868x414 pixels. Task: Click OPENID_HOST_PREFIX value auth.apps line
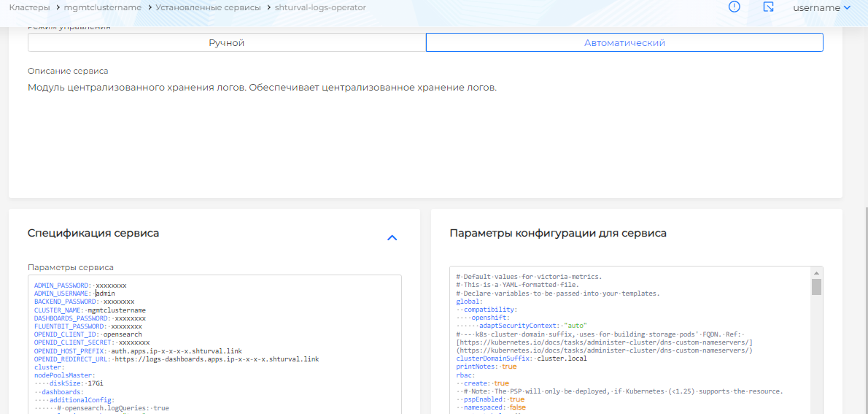point(139,351)
